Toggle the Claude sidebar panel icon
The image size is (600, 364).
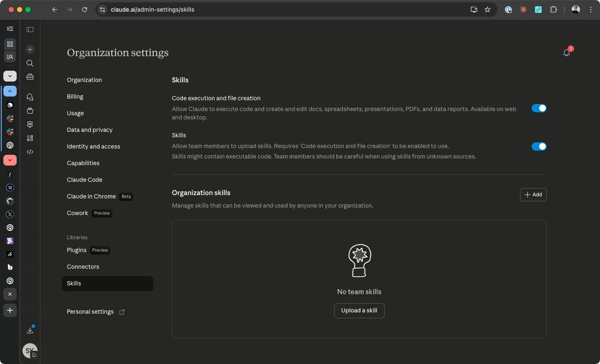[30, 29]
